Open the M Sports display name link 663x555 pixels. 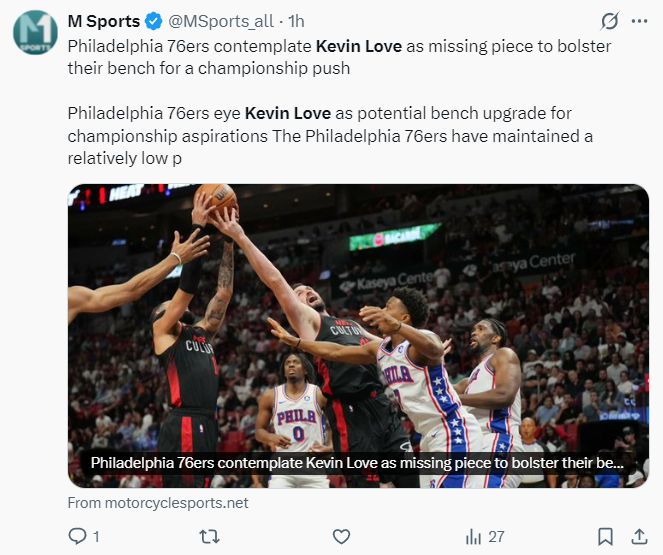pyautogui.click(x=103, y=21)
